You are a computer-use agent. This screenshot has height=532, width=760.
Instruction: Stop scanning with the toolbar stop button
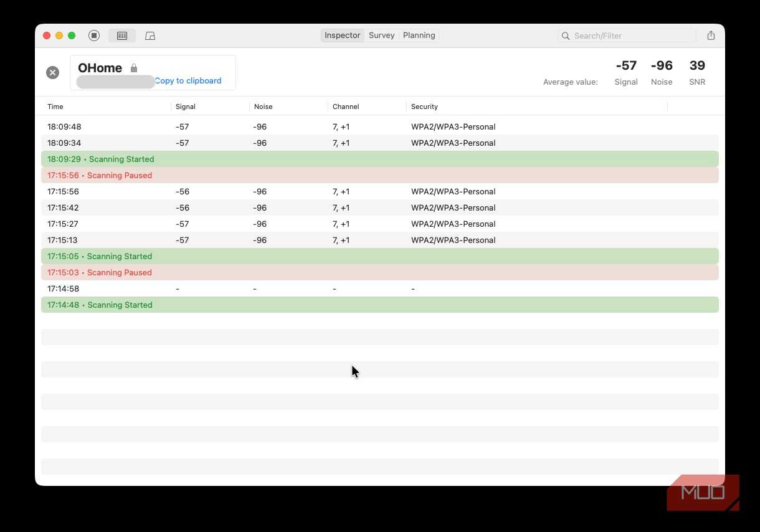click(x=94, y=36)
